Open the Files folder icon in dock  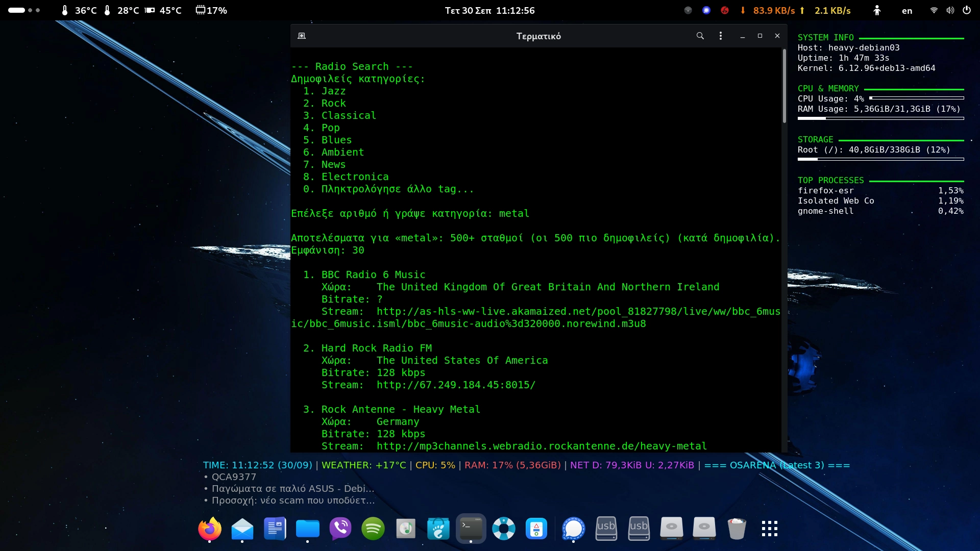tap(308, 529)
